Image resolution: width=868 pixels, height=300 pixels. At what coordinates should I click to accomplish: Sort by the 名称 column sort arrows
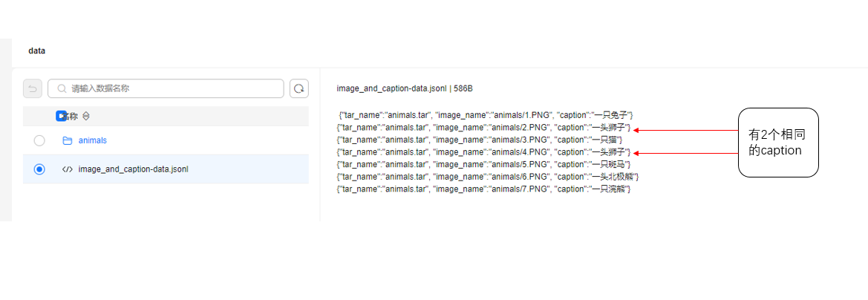[x=86, y=117]
